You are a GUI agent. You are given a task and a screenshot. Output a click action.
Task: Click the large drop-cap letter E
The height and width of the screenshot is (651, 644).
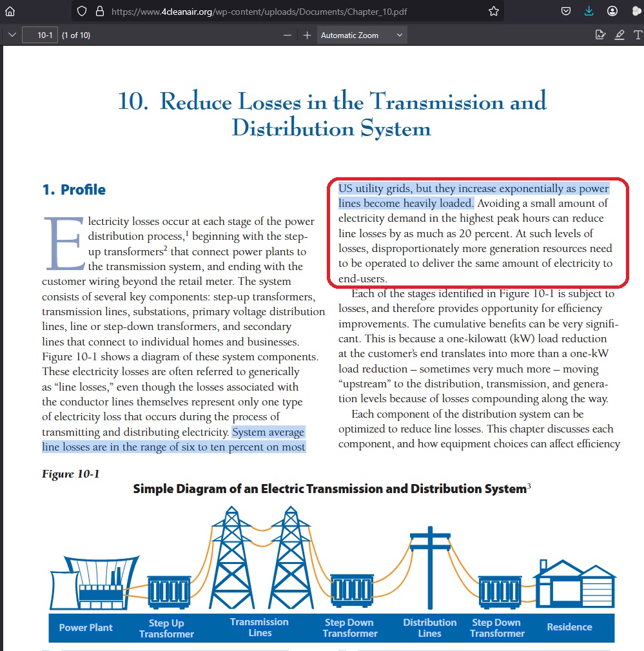[x=64, y=244]
